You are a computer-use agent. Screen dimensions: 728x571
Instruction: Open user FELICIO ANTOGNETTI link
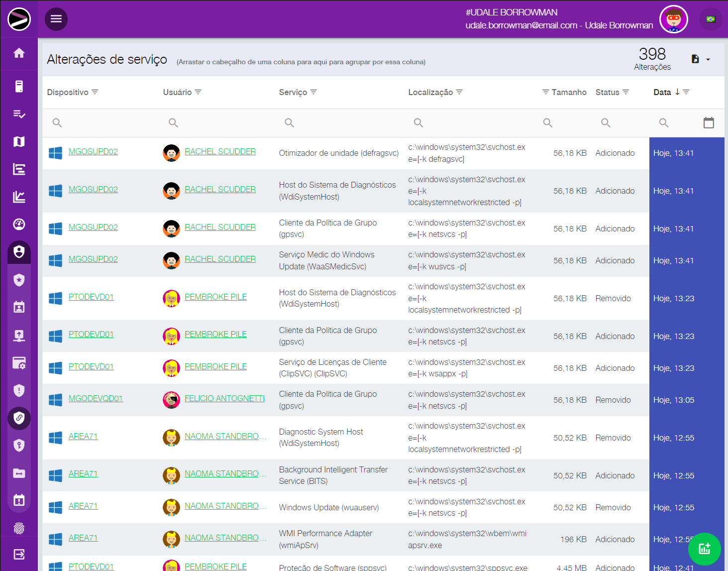224,398
